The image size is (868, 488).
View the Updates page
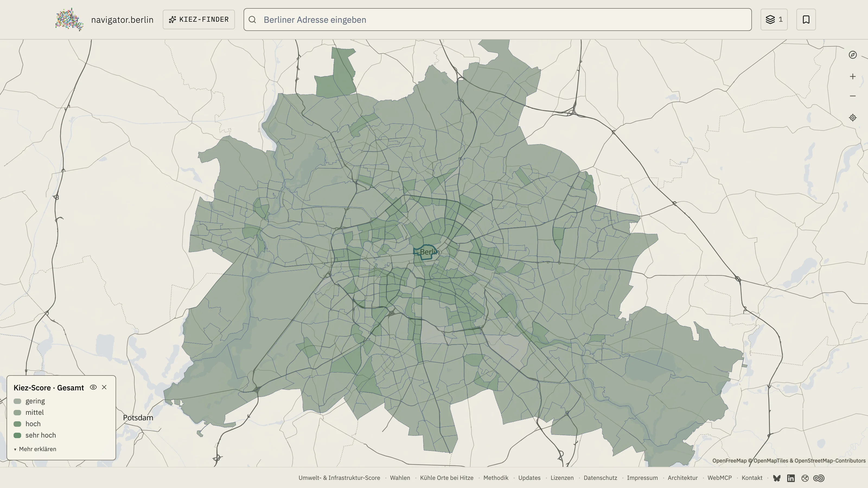(x=529, y=478)
